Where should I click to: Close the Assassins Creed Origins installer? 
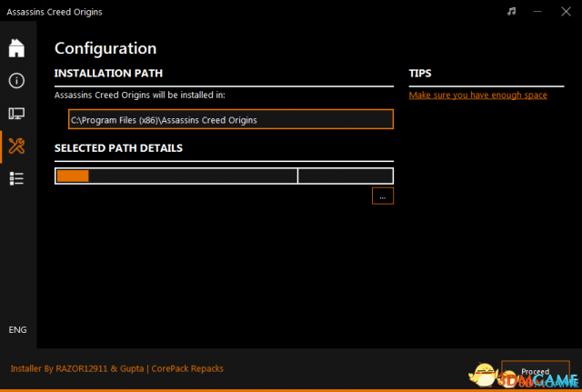(566, 12)
